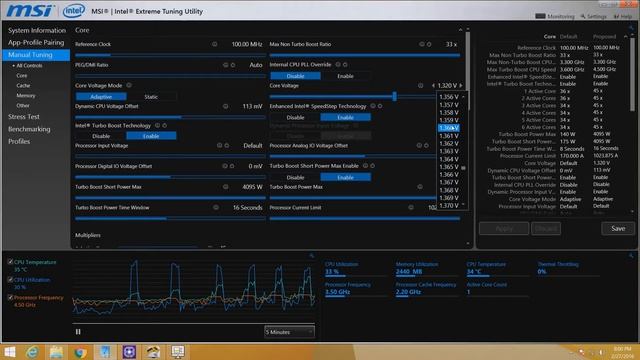
Task: Click the first icon beside Processor Input Voltage
Action: pyautogui.click(x=220, y=146)
